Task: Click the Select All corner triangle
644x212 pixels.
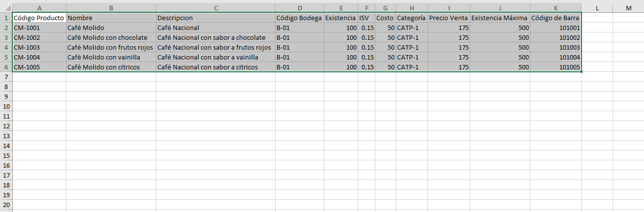Action: click(6, 8)
